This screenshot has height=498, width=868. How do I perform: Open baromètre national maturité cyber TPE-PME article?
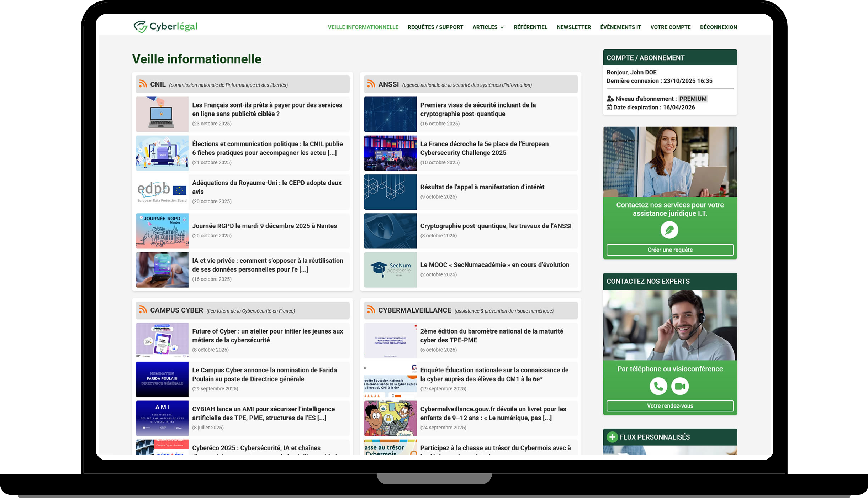(x=492, y=336)
